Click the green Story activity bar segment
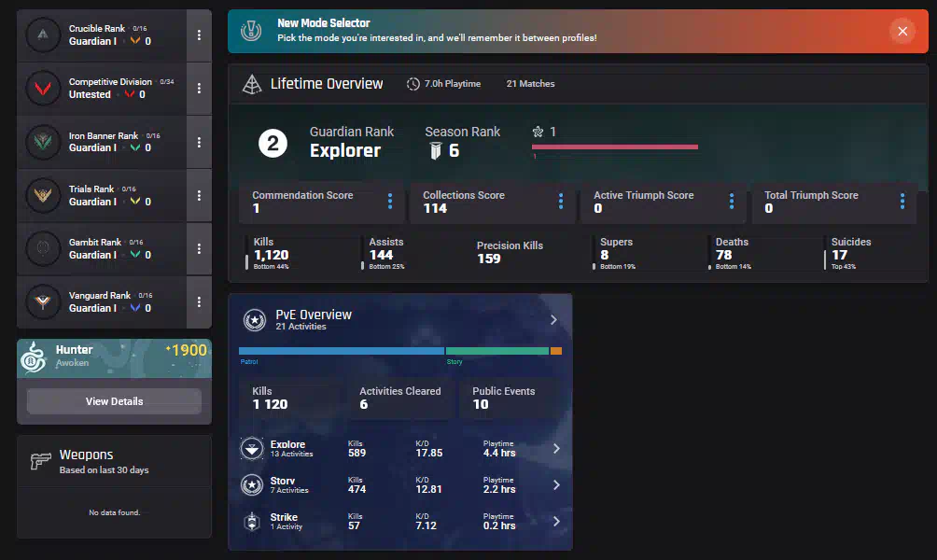 497,351
